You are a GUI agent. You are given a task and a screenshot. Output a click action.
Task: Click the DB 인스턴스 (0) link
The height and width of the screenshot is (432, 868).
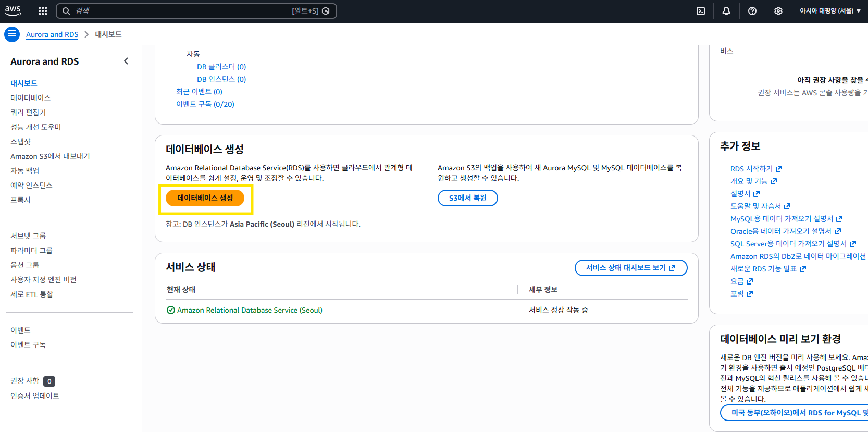[221, 79]
